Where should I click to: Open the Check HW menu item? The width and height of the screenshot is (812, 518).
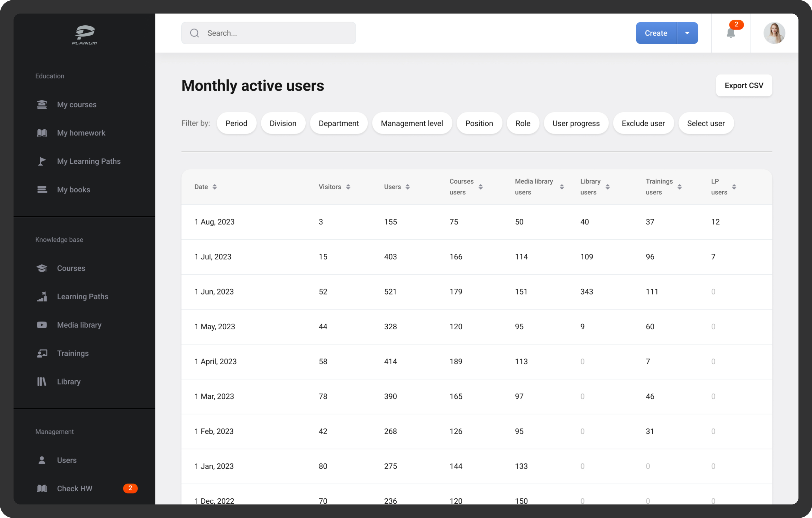point(74,489)
